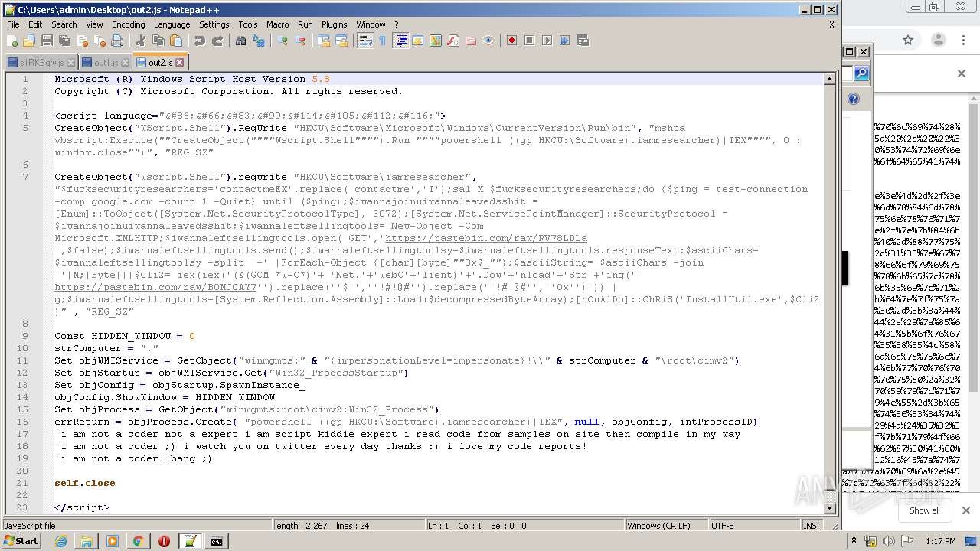Click 'JavaScript file' status bar entry
Screen dimensions: 980x551
(x=30, y=526)
